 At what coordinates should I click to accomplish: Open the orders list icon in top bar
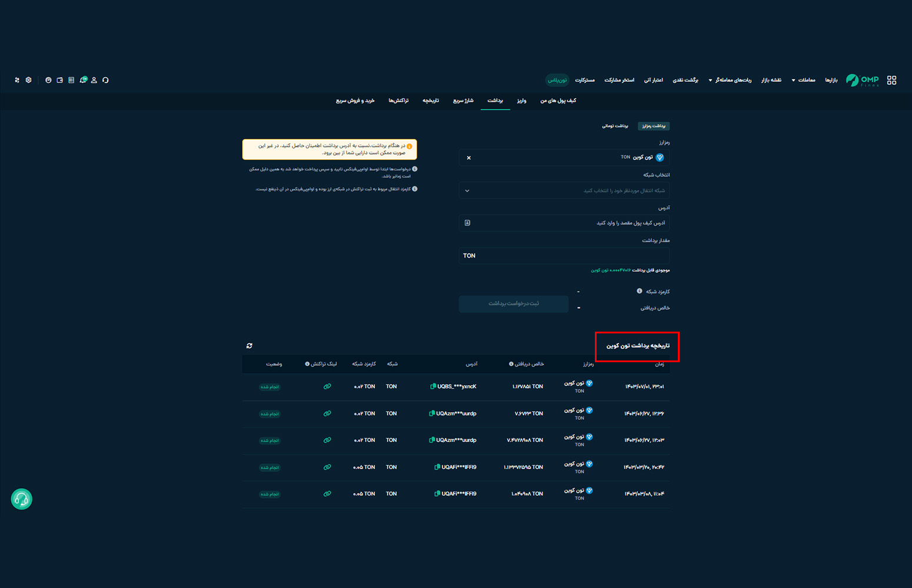71,80
